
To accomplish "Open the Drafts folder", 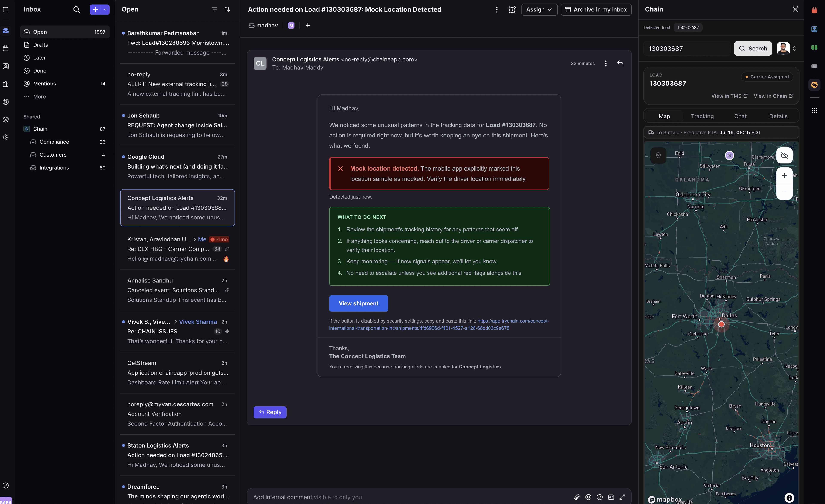I will (65, 45).
